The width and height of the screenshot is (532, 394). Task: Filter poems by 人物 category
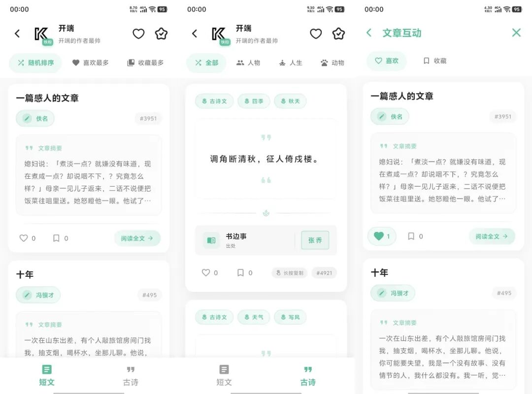tap(248, 63)
